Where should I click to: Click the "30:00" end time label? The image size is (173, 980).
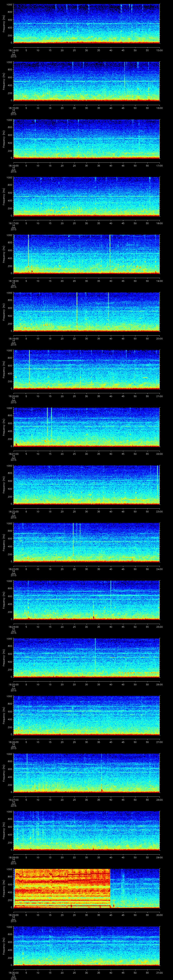tap(160, 915)
